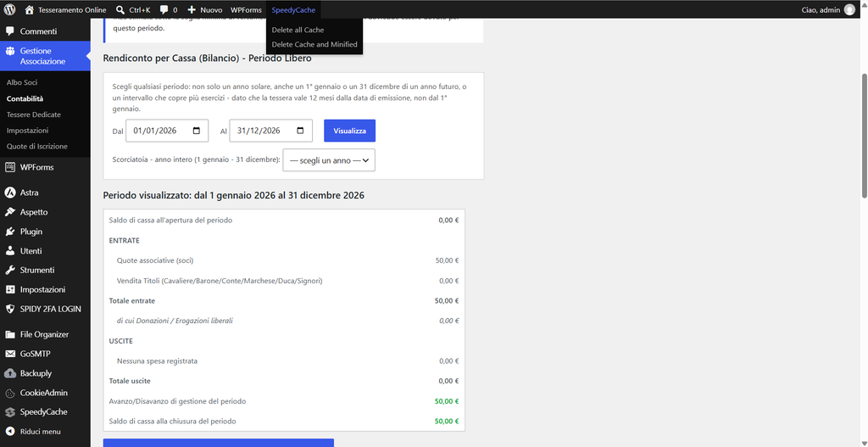This screenshot has height=447, width=868.
Task: Click the Vendita Titoli row label
Action: (x=220, y=281)
